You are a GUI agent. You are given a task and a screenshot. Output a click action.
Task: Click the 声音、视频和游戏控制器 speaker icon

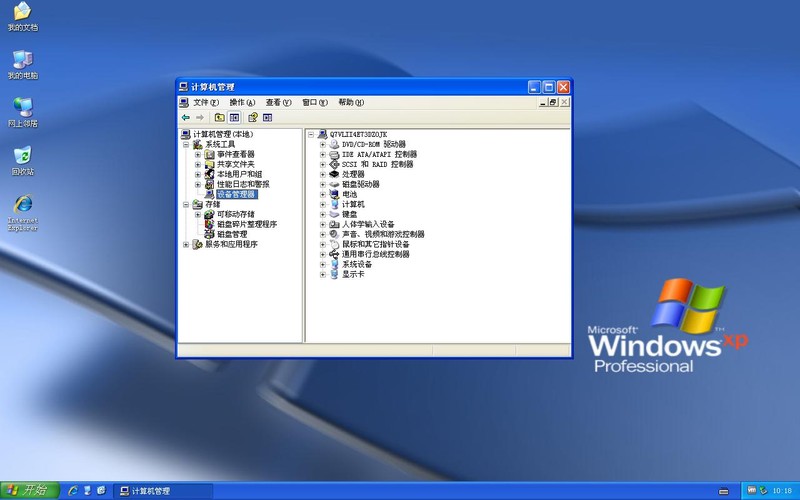tap(334, 234)
